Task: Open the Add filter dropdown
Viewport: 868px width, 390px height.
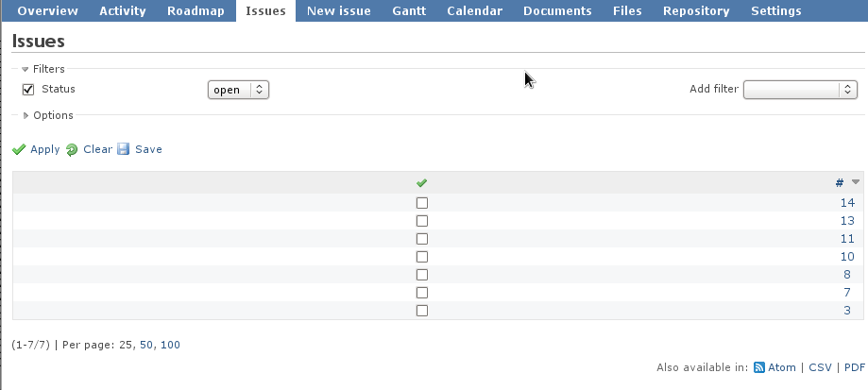Action: click(800, 90)
